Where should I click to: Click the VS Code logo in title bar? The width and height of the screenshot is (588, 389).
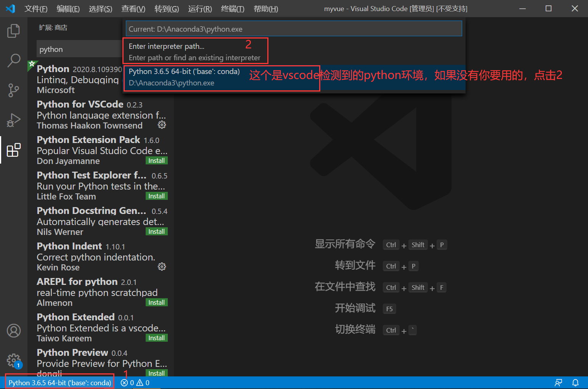[10, 8]
